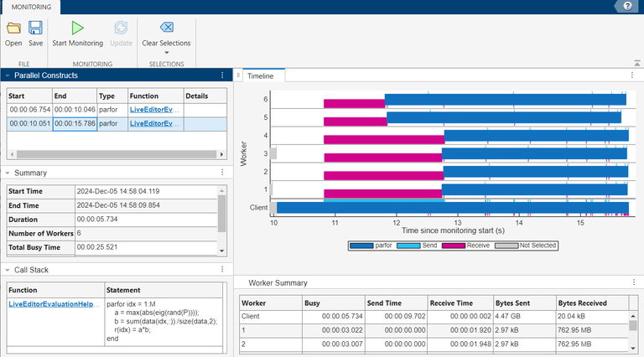Expand the Clear Selections dropdown arrow
The image size is (644, 357).
(x=166, y=53)
